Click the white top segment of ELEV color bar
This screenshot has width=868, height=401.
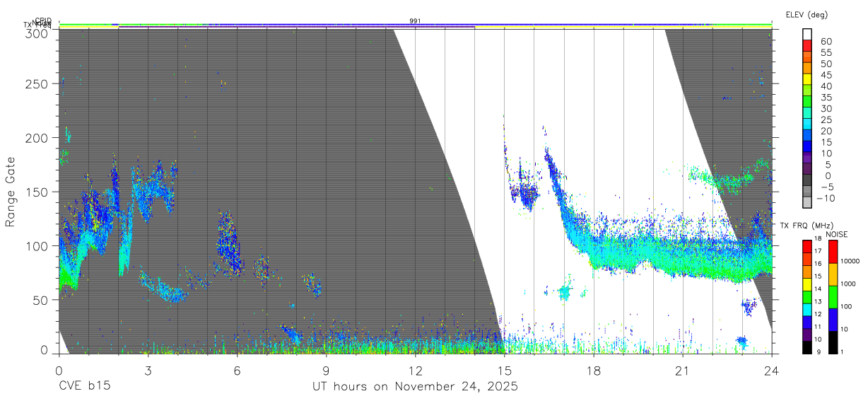808,34
